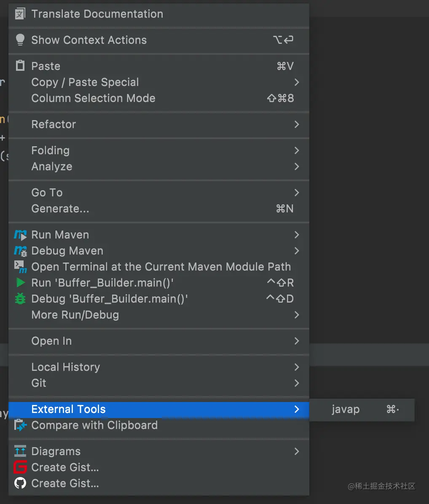Click the Diagrams icon

(x=20, y=451)
